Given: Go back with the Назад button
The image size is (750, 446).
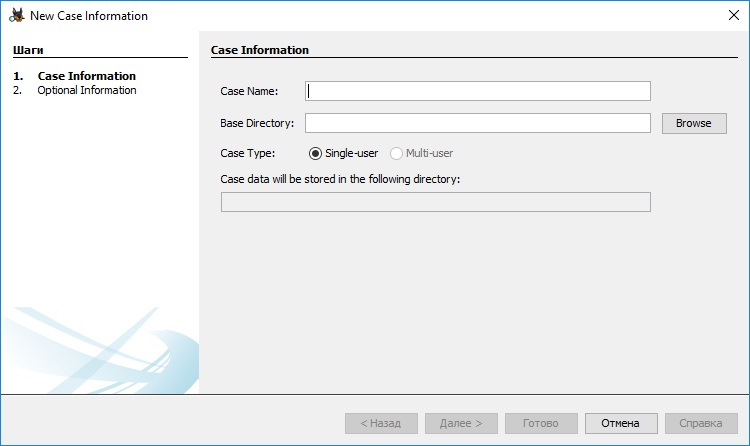Looking at the screenshot, I should [381, 423].
